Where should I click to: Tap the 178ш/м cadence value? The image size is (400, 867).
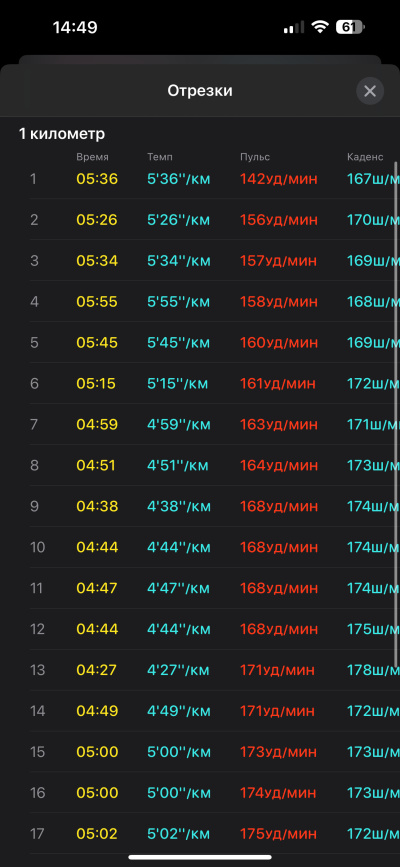coord(373,670)
